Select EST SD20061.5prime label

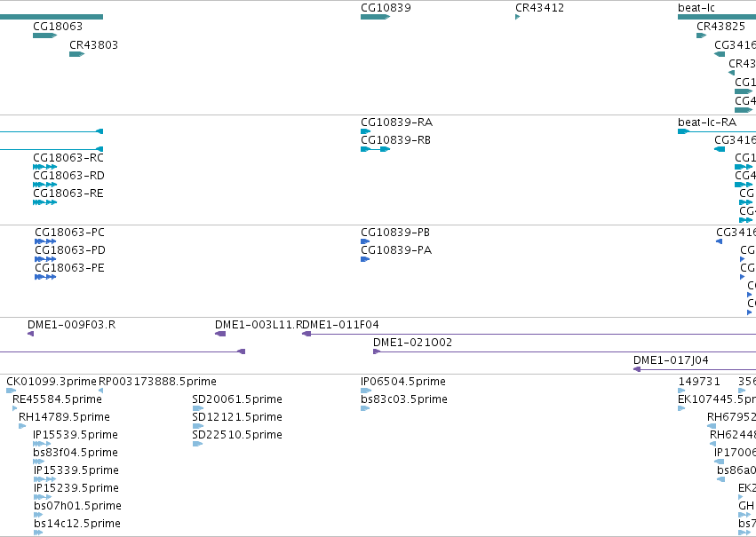237,399
